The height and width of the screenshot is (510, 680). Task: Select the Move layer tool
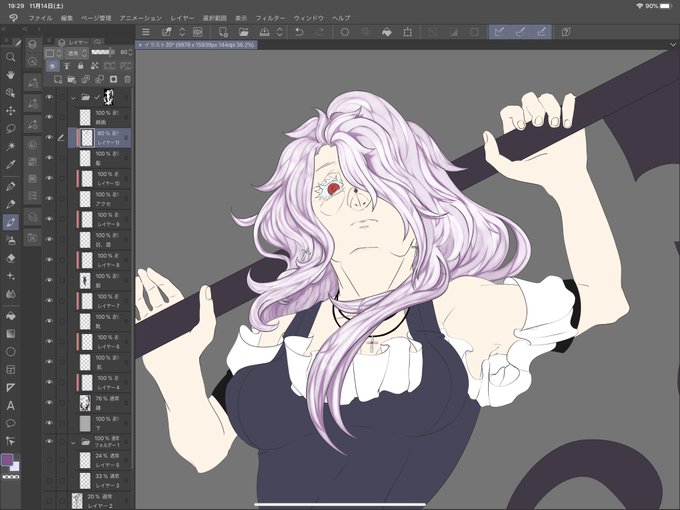tap(10, 111)
